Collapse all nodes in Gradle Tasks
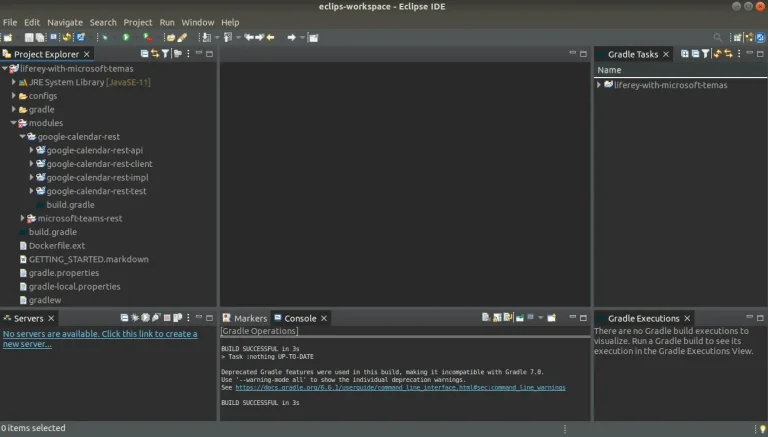 click(695, 53)
